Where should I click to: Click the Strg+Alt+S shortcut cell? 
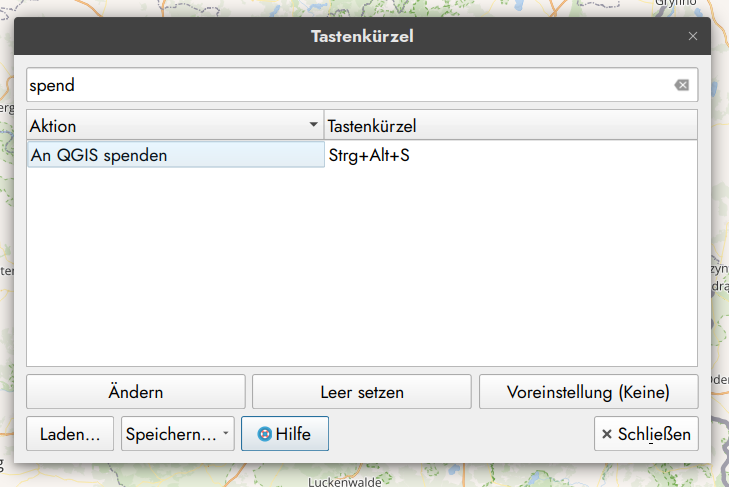510,155
